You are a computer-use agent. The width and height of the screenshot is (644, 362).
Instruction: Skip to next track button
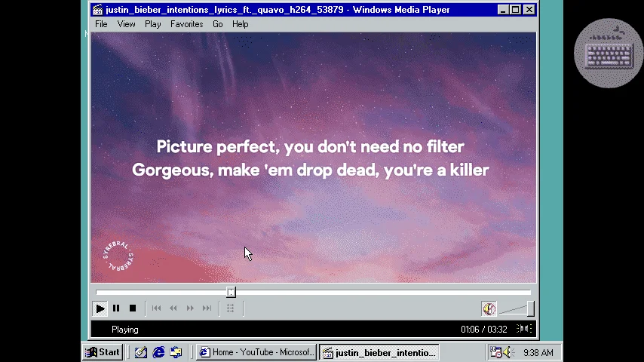[x=207, y=308]
